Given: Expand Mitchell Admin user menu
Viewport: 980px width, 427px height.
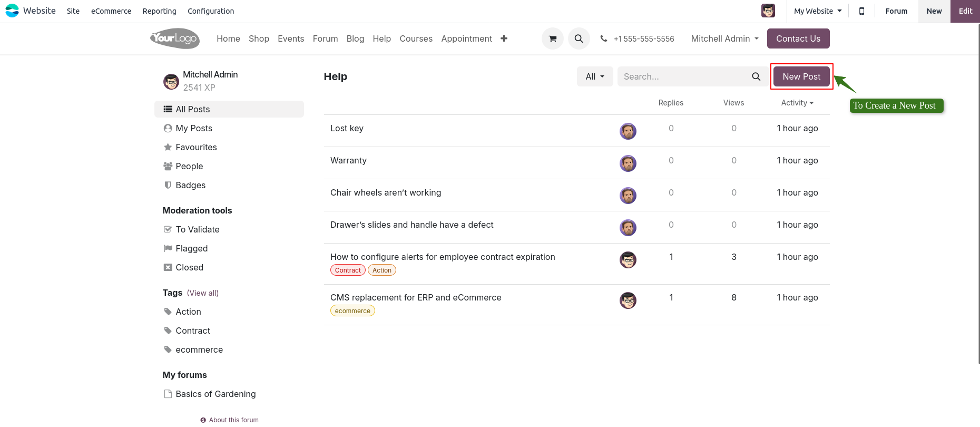Looking at the screenshot, I should coord(724,38).
